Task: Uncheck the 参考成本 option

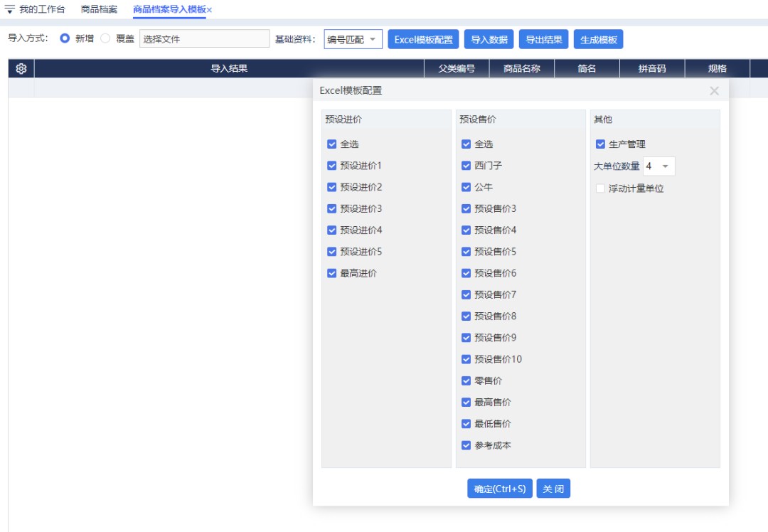Action: (x=466, y=445)
